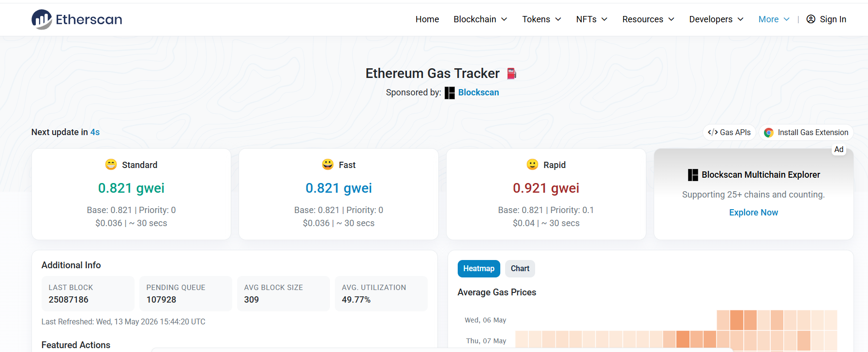The height and width of the screenshot is (352, 868).
Task: Open Gas APIs button
Action: coord(729,132)
